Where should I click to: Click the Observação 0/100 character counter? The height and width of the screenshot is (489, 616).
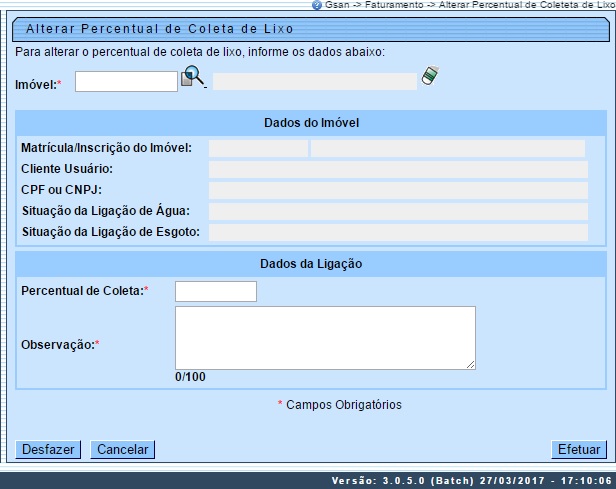(189, 377)
